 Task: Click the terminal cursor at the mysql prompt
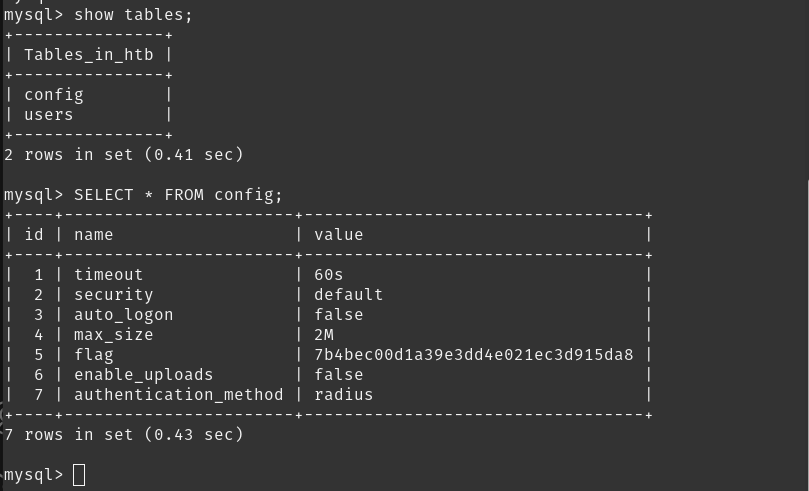(x=79, y=475)
